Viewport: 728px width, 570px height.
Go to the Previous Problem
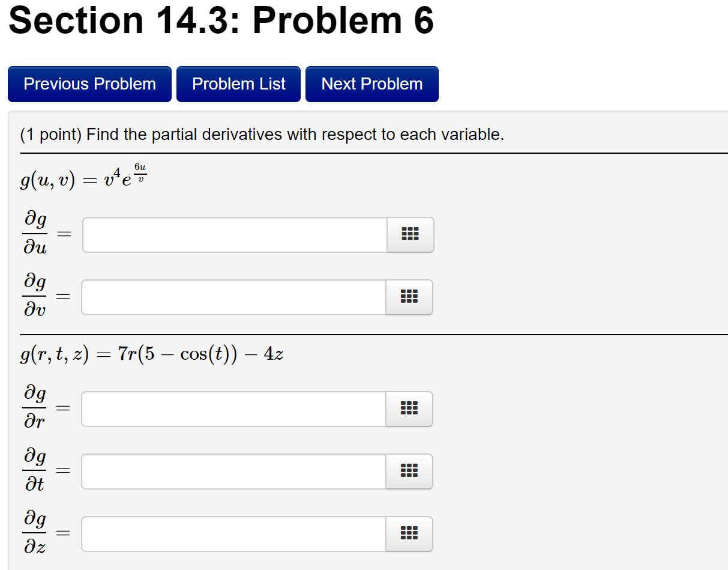(x=89, y=83)
